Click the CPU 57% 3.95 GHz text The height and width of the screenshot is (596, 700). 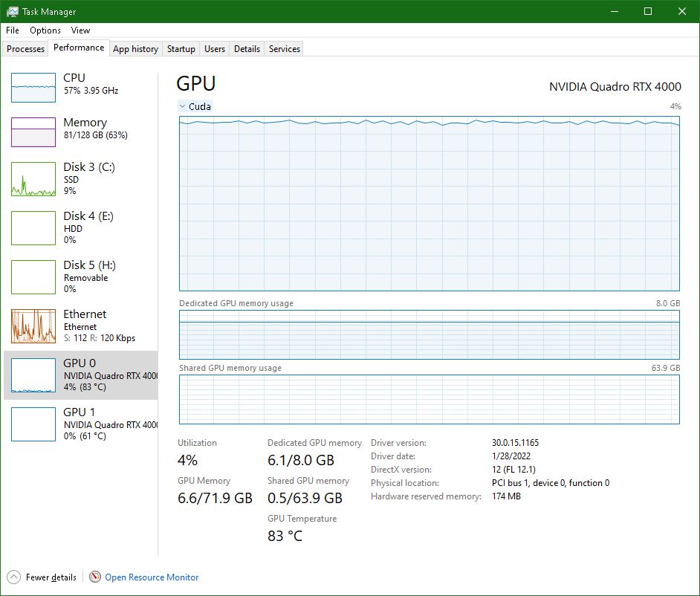click(91, 91)
